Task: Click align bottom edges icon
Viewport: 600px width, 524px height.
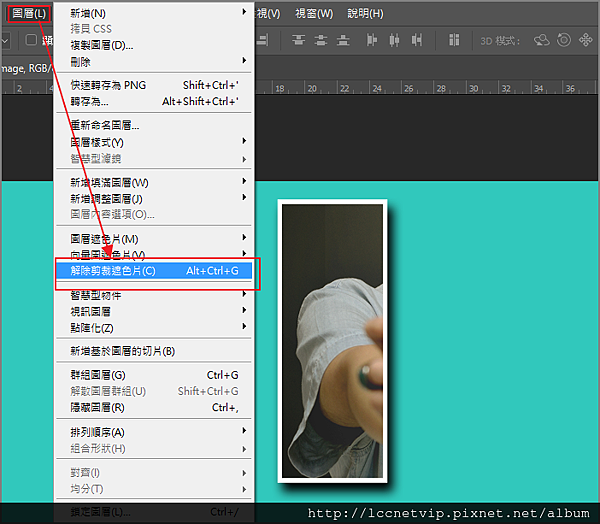Action: 343,40
